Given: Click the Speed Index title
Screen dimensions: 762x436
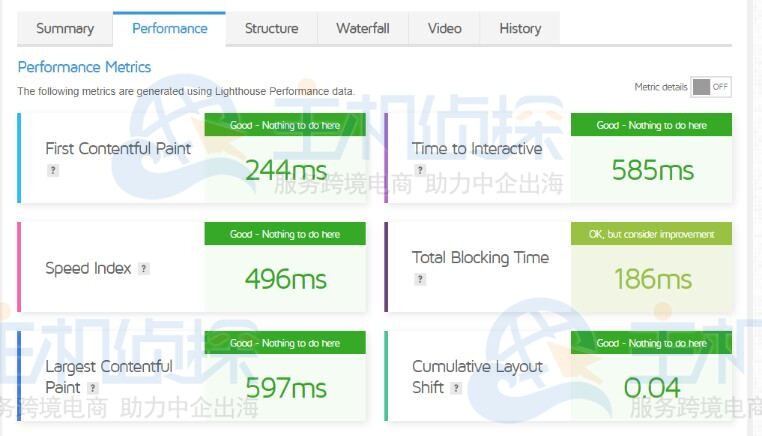Looking at the screenshot, I should [88, 268].
